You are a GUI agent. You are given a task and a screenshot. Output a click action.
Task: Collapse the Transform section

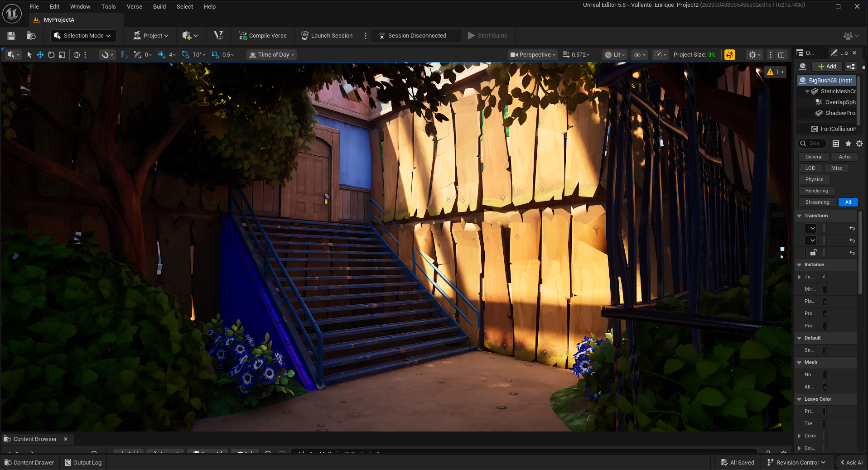point(799,216)
